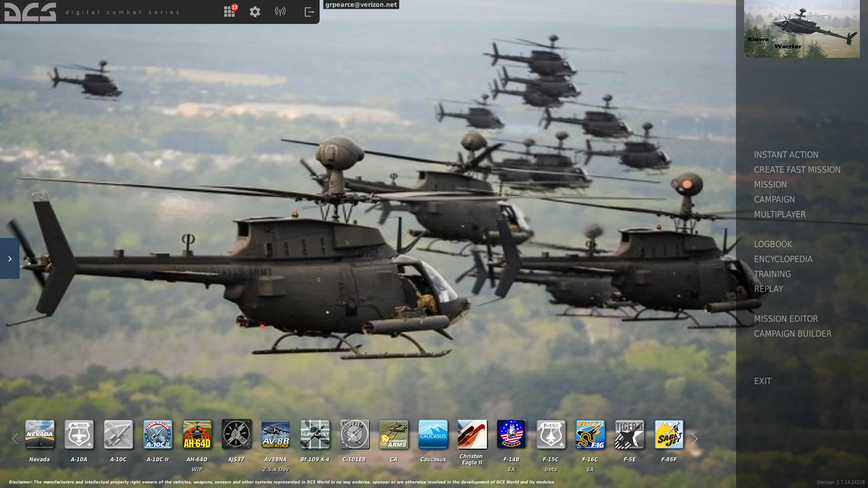Click the version number text
The image size is (868, 488).
[841, 483]
